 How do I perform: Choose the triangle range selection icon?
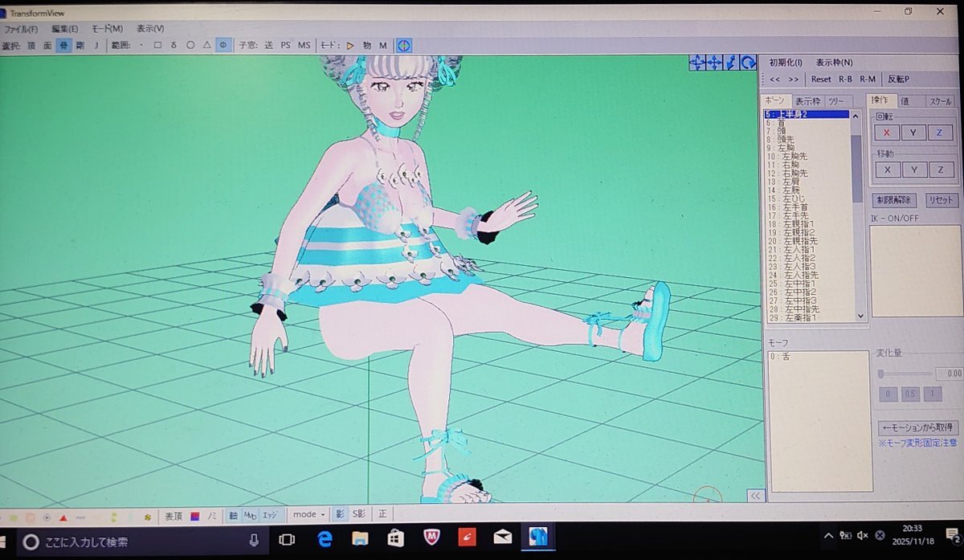(x=206, y=45)
